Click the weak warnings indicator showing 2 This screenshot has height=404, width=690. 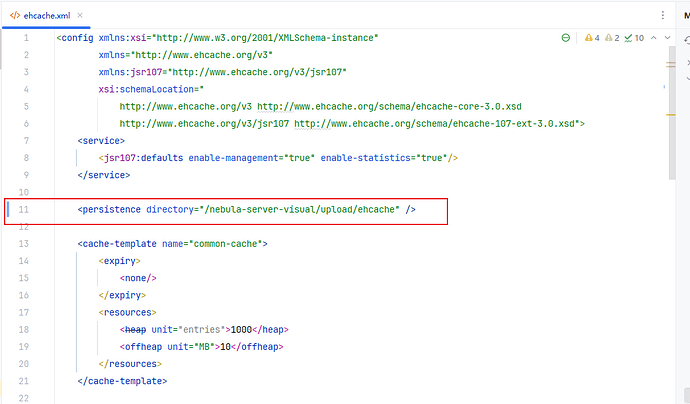611,38
